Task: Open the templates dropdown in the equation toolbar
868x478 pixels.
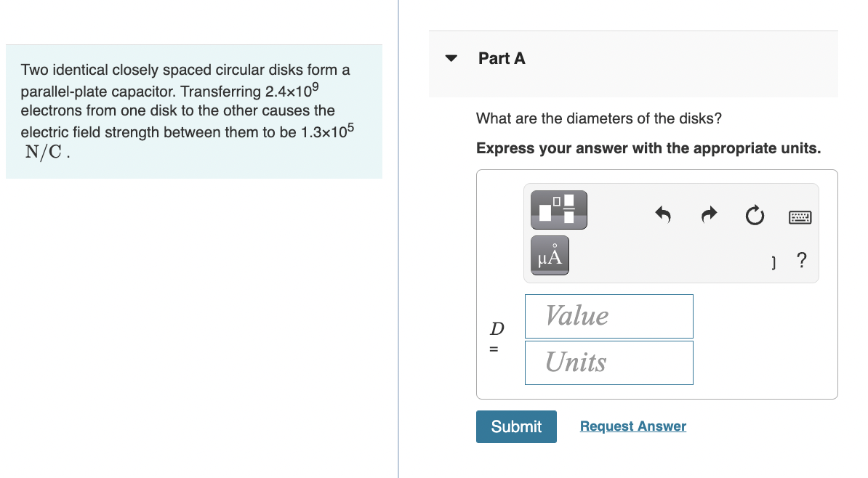Action: (558, 209)
